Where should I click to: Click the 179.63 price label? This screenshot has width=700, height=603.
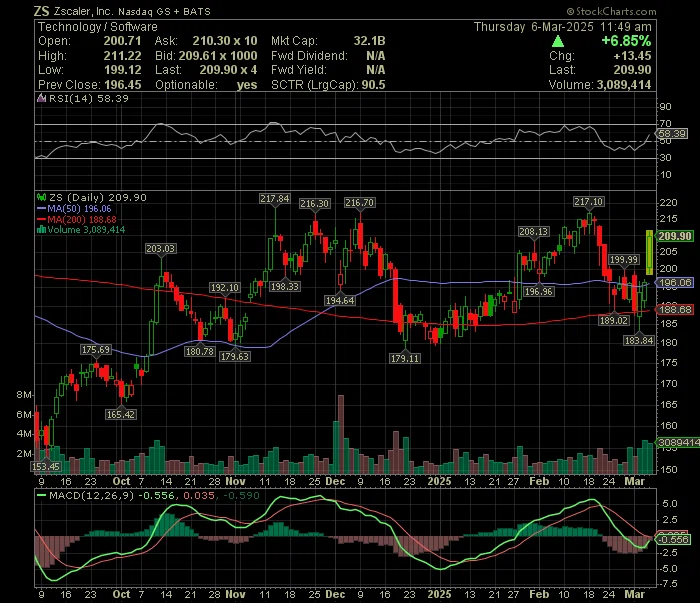click(x=235, y=357)
